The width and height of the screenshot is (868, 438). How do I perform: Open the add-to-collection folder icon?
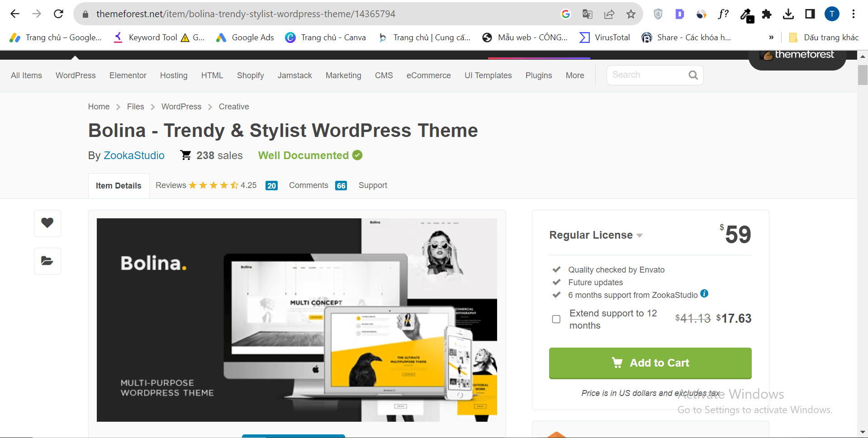tap(47, 261)
